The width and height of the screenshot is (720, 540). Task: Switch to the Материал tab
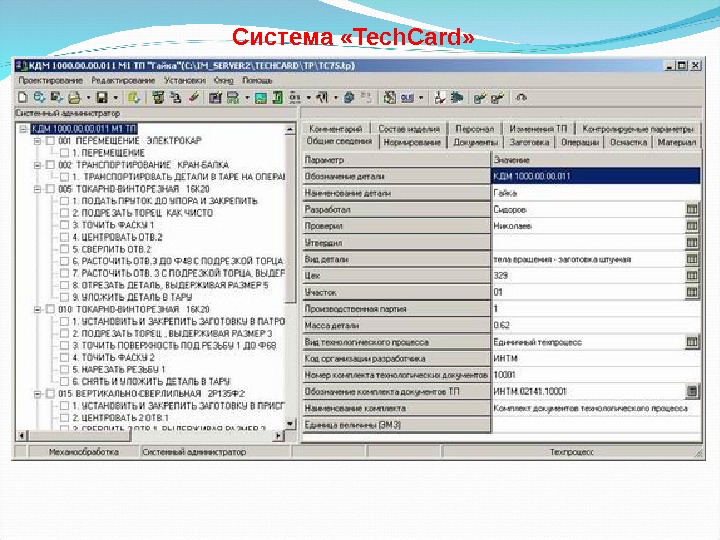(677, 142)
